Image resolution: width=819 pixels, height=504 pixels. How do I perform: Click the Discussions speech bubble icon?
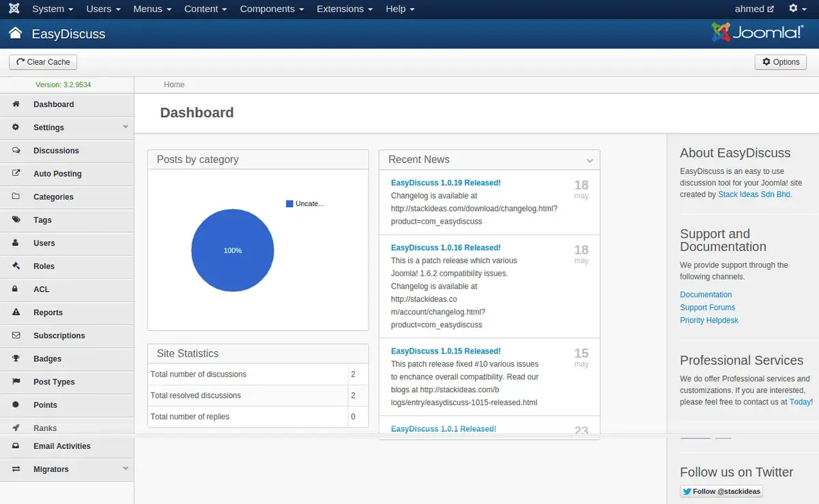[x=16, y=150]
